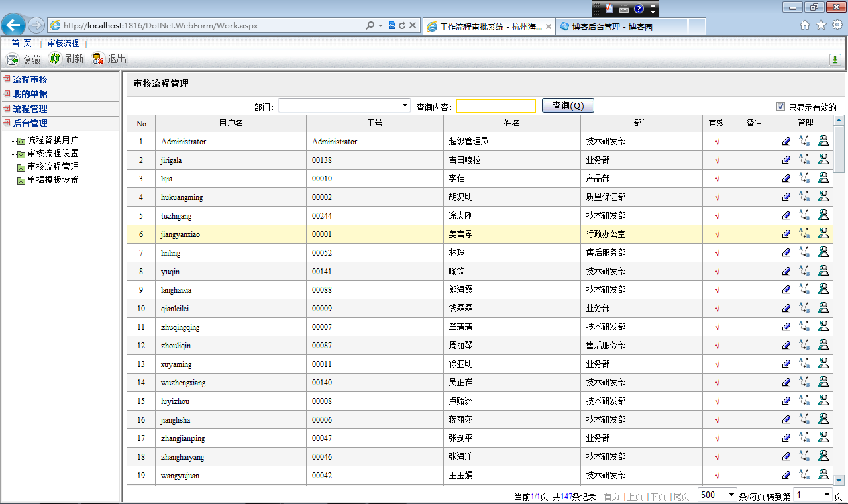Click the 退出 (exit) toolbar button
This screenshot has height=504, width=848.
109,58
